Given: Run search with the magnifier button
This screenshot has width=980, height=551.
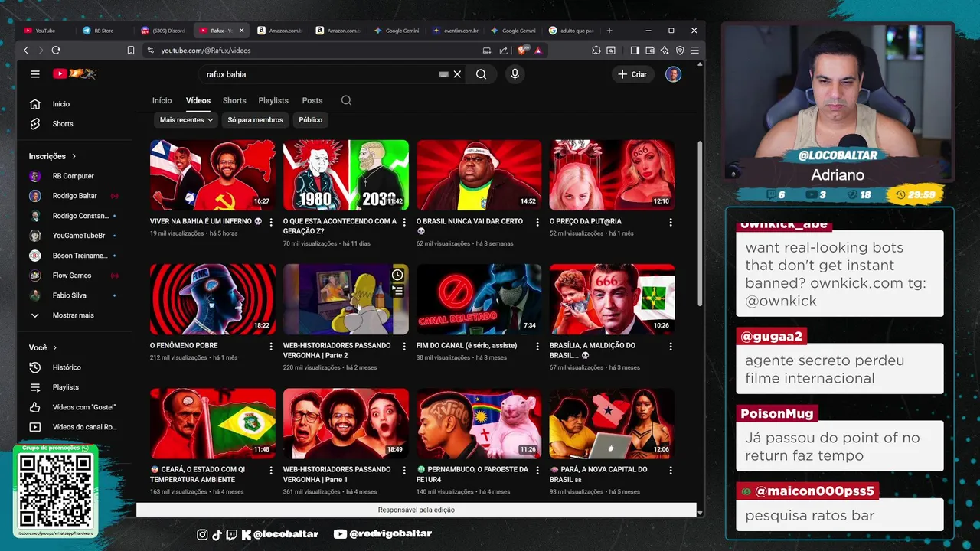Looking at the screenshot, I should [481, 74].
